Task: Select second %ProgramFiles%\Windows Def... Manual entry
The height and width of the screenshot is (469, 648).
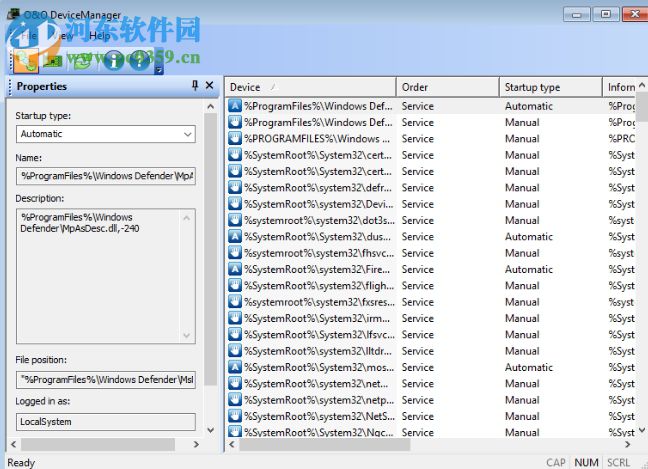Action: point(318,122)
